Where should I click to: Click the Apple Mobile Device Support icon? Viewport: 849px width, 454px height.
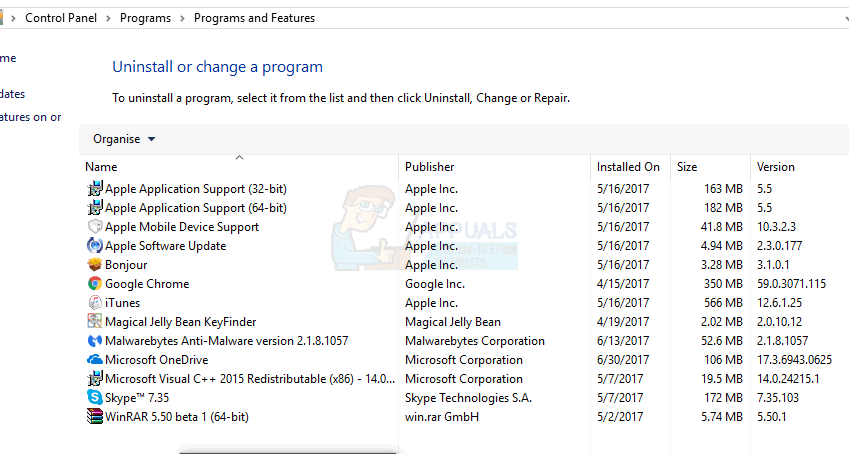(x=95, y=227)
